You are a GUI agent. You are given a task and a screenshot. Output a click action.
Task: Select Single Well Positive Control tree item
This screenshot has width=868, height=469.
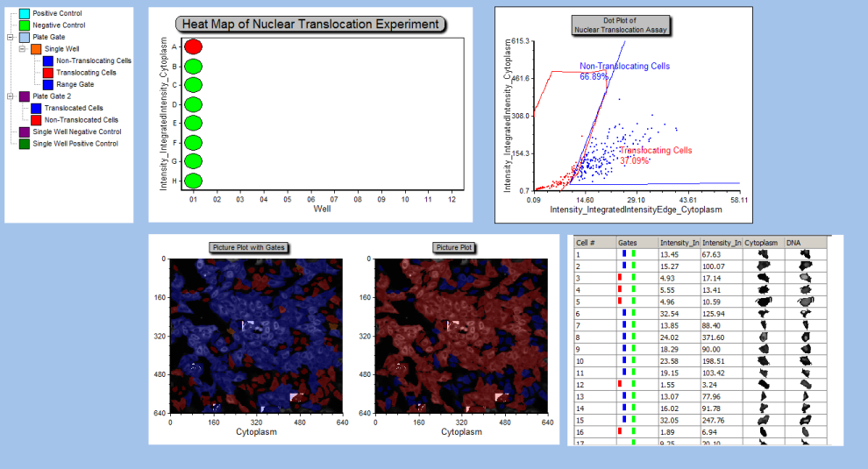tap(75, 143)
